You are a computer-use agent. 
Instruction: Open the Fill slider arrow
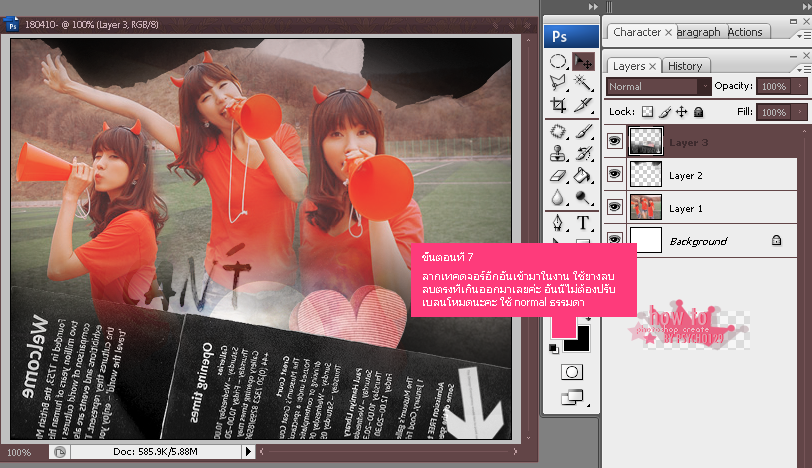(x=800, y=112)
